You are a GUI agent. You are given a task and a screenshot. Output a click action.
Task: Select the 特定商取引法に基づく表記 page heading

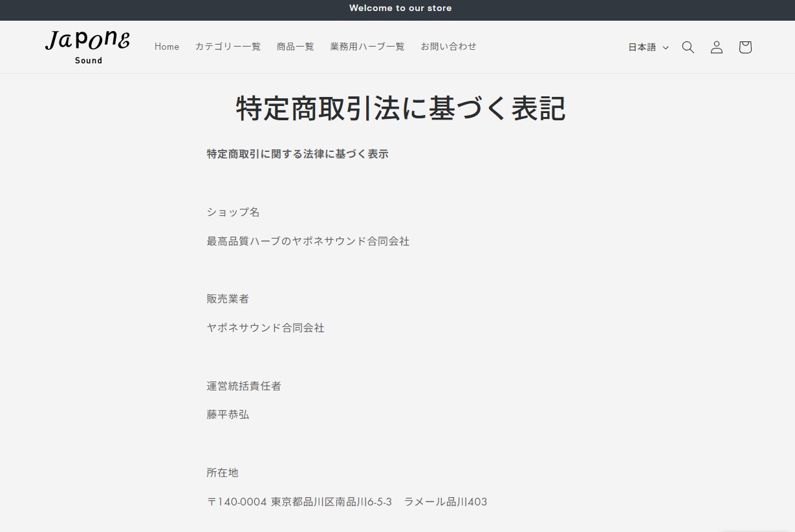[x=400, y=109]
